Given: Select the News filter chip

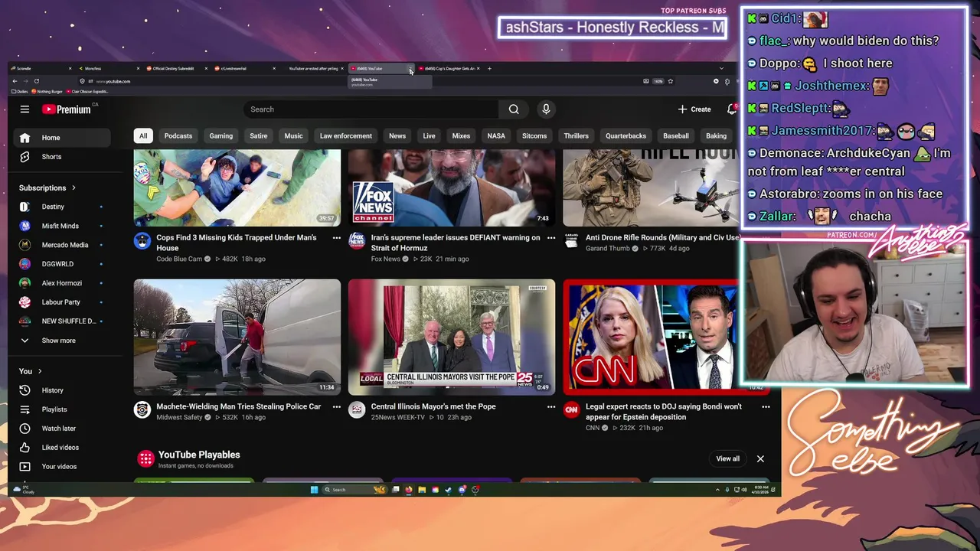Looking at the screenshot, I should tap(397, 136).
